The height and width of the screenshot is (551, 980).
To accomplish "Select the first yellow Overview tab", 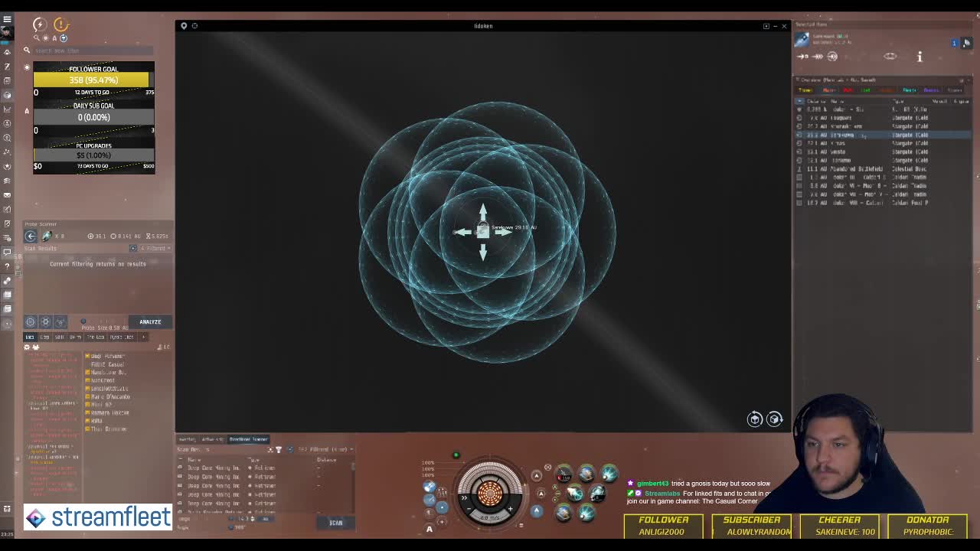I will (805, 90).
